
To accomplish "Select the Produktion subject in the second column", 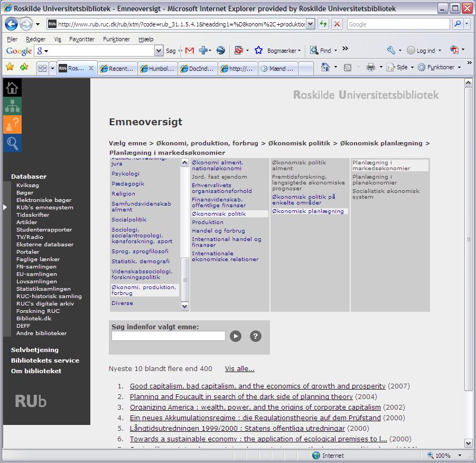I will (208, 223).
